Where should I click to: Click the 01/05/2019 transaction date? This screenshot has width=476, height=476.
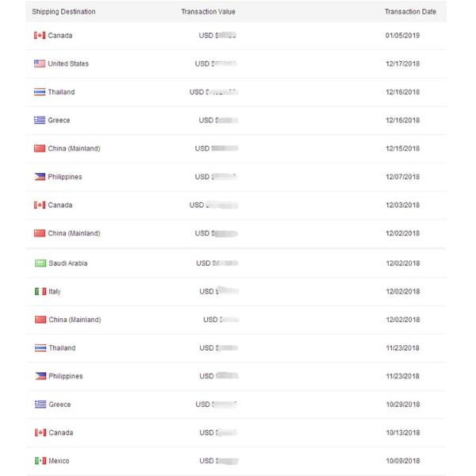pos(403,36)
